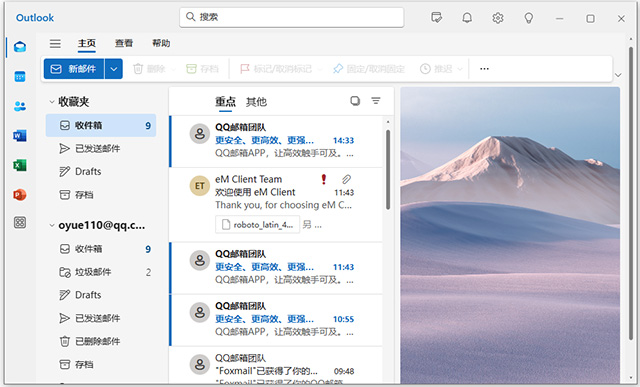
Task: Select the 重点 focused inbox tab
Action: coord(225,101)
